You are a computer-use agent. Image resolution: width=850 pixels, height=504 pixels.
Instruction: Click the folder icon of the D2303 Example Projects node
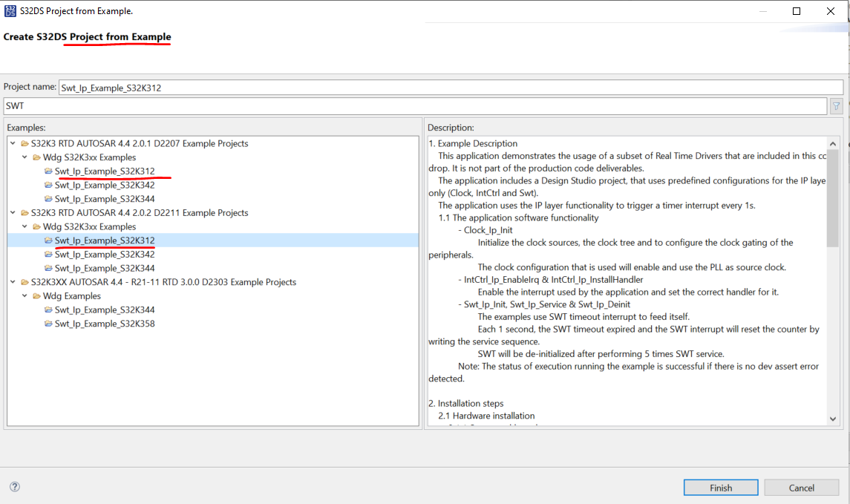[24, 282]
